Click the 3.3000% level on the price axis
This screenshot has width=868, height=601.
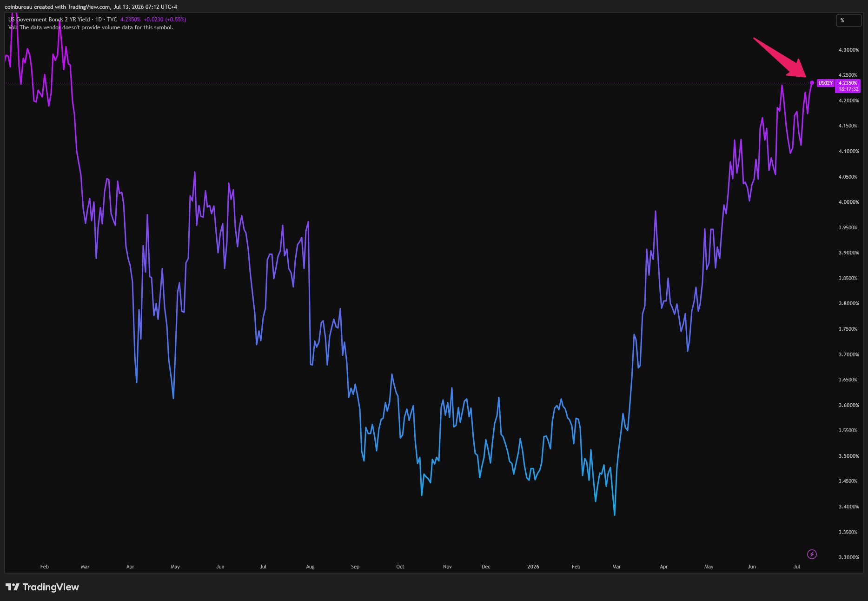coord(848,557)
